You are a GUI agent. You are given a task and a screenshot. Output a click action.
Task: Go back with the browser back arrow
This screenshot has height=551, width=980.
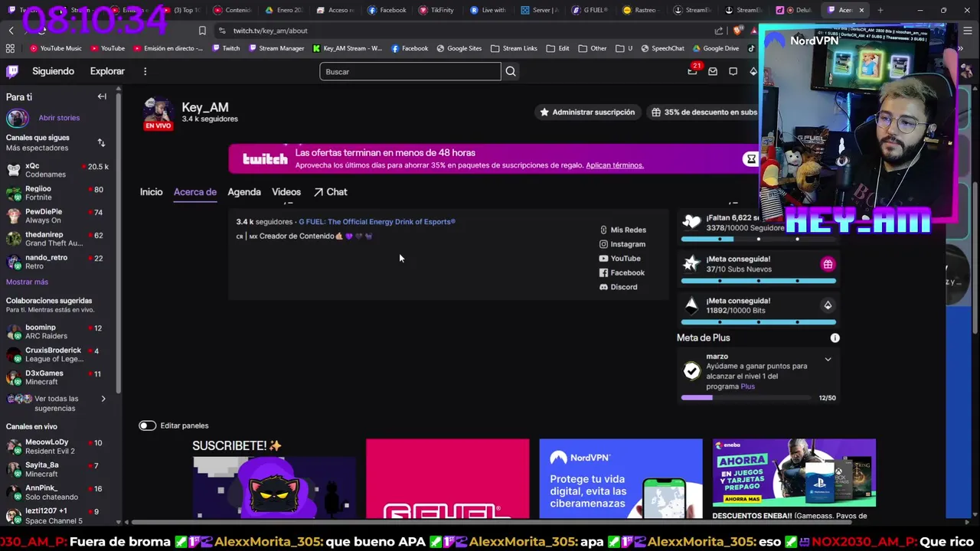click(x=11, y=31)
